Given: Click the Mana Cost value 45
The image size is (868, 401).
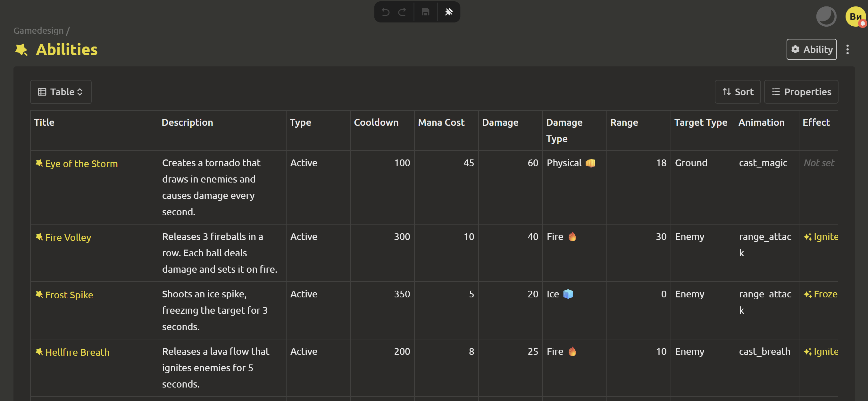Looking at the screenshot, I should pyautogui.click(x=469, y=163).
